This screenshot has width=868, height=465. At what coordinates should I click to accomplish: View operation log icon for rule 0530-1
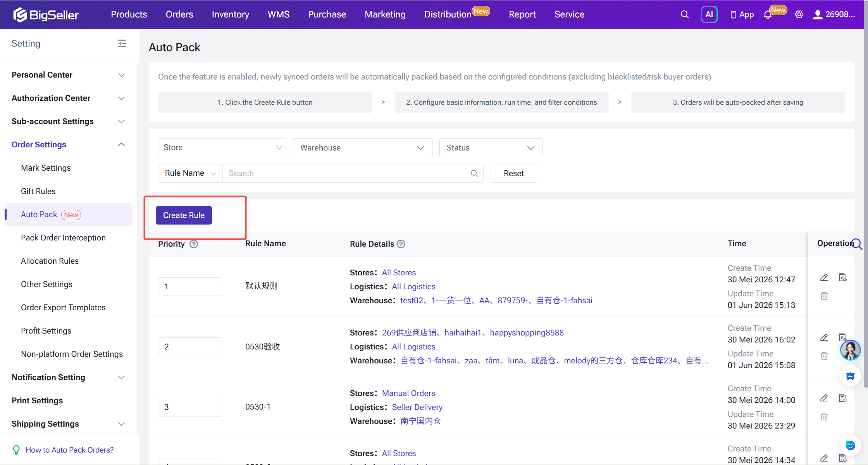[x=842, y=398]
